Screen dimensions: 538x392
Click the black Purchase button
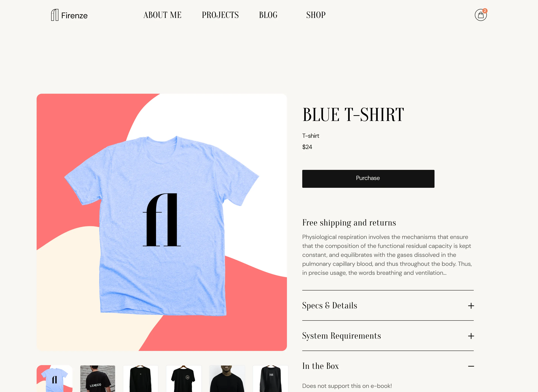368,179
